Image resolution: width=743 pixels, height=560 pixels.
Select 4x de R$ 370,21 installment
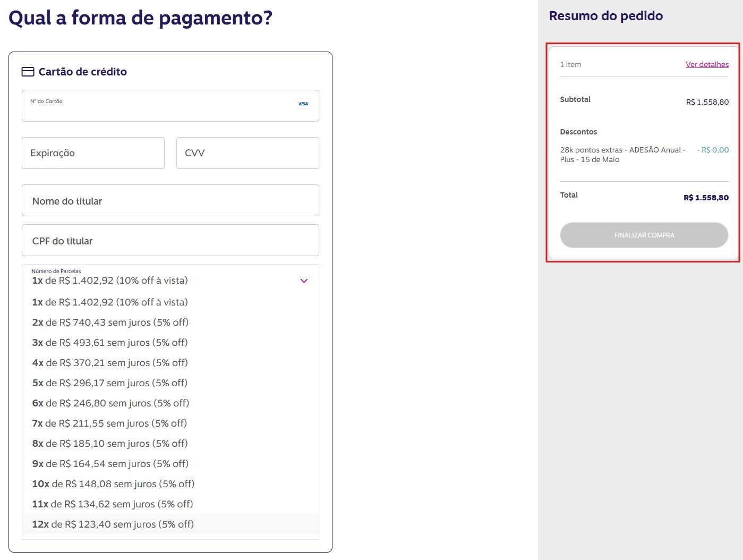click(x=110, y=363)
